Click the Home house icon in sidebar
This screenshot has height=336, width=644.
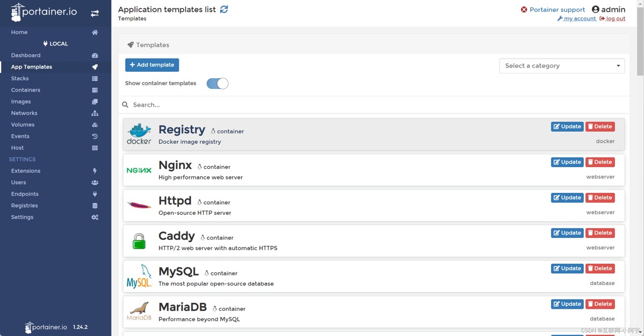95,32
